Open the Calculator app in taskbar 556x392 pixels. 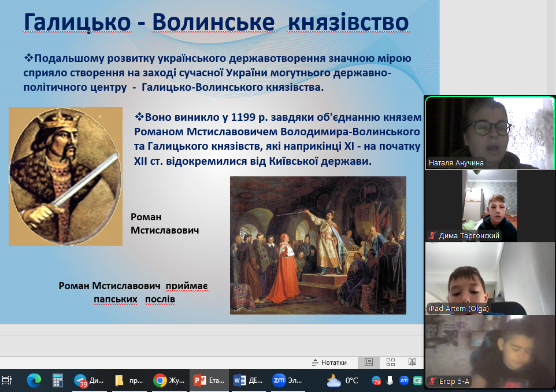pos(57,380)
